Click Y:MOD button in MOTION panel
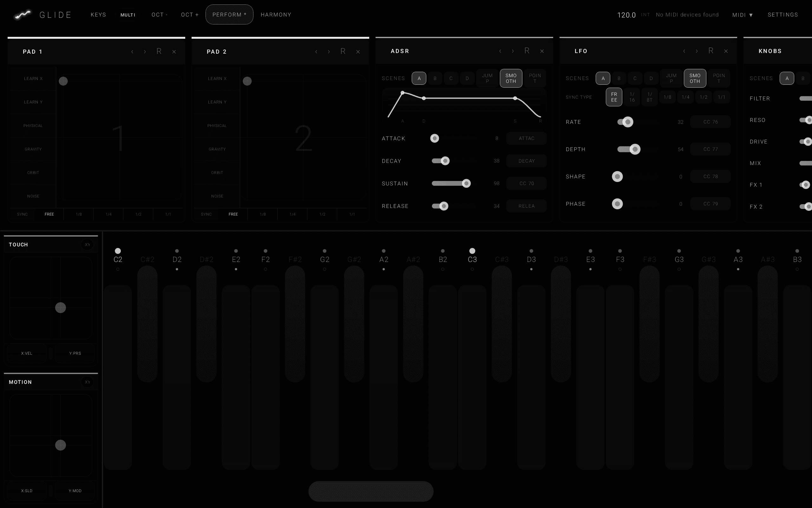 75,491
